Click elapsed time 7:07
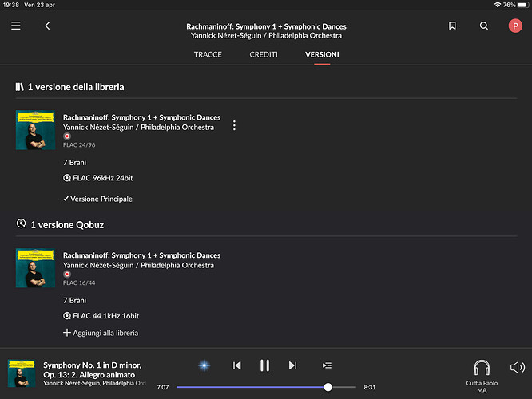 (x=162, y=387)
